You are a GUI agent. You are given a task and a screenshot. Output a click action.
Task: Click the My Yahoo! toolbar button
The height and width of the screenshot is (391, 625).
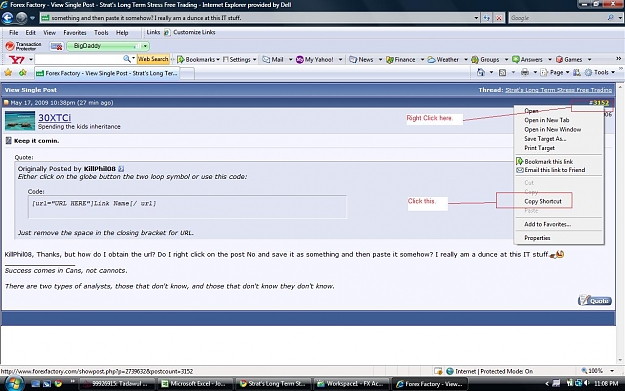[x=314, y=59]
